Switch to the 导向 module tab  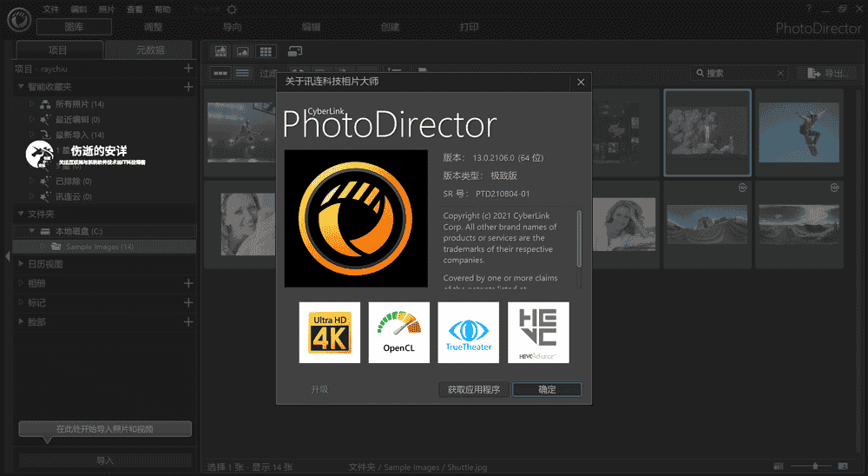[x=232, y=27]
